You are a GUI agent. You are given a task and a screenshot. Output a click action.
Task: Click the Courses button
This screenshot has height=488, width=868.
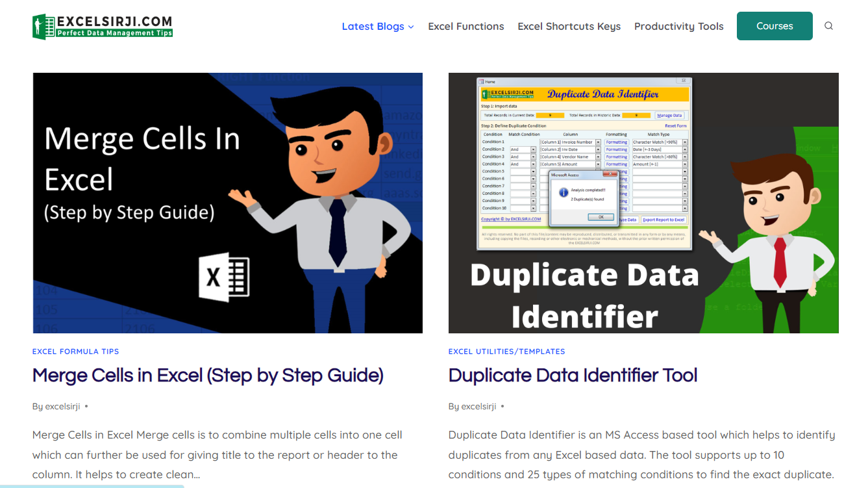pos(775,26)
